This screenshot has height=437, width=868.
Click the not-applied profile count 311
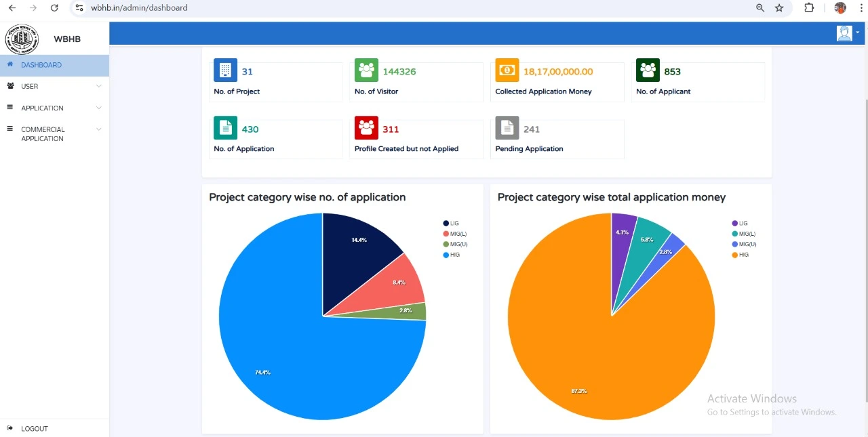[391, 129]
